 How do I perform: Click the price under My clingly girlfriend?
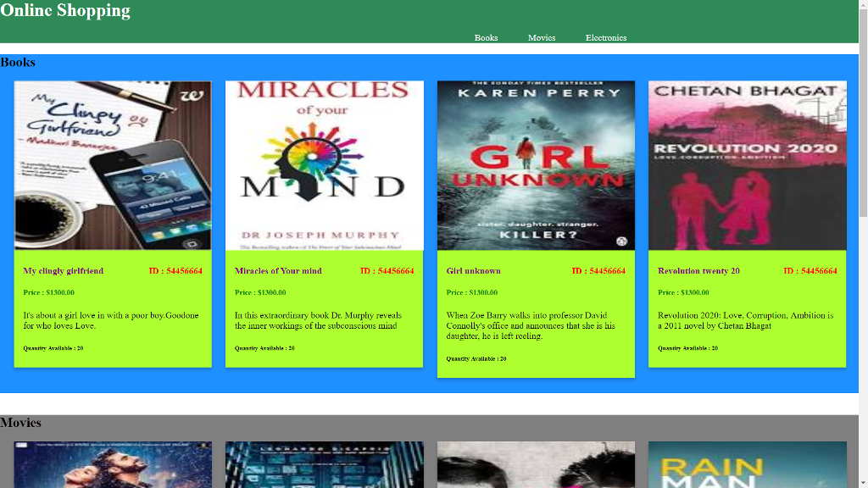tap(48, 292)
